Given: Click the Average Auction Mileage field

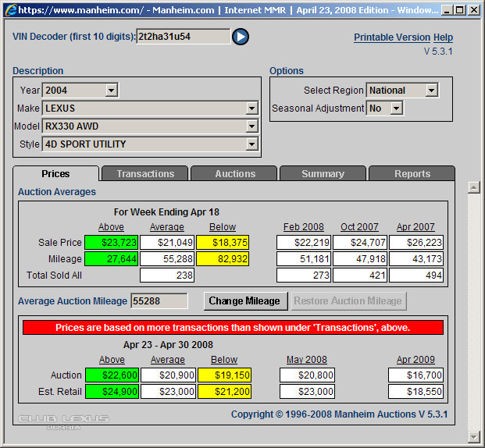Looking at the screenshot, I should (159, 300).
